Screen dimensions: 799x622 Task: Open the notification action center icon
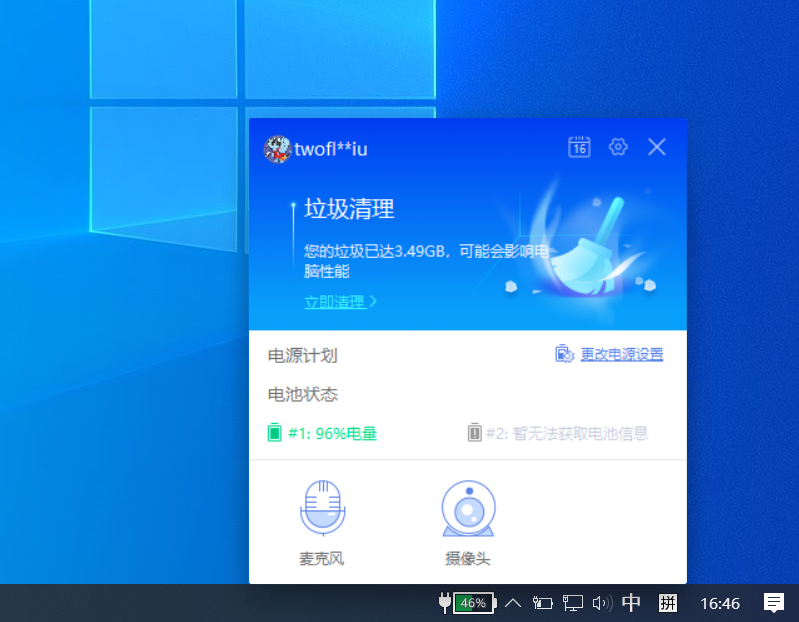coord(774,603)
